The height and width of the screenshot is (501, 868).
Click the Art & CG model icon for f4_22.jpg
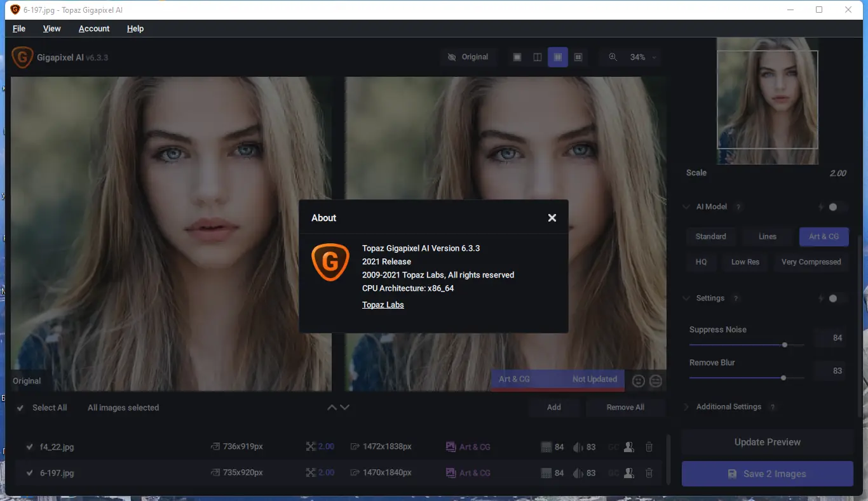click(451, 447)
